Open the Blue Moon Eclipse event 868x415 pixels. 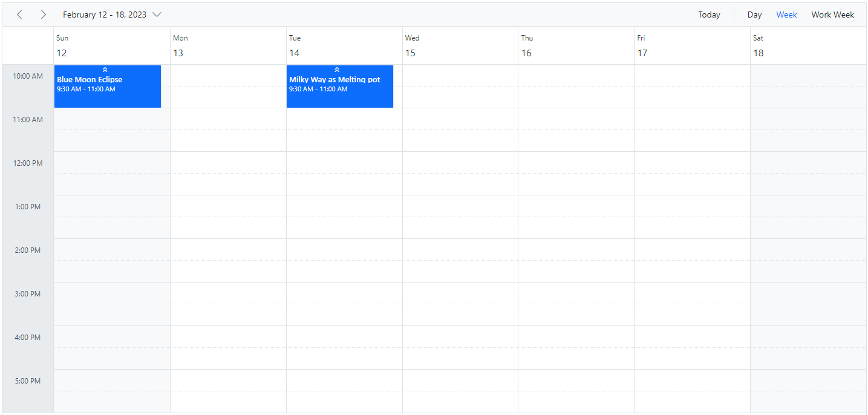[108, 87]
